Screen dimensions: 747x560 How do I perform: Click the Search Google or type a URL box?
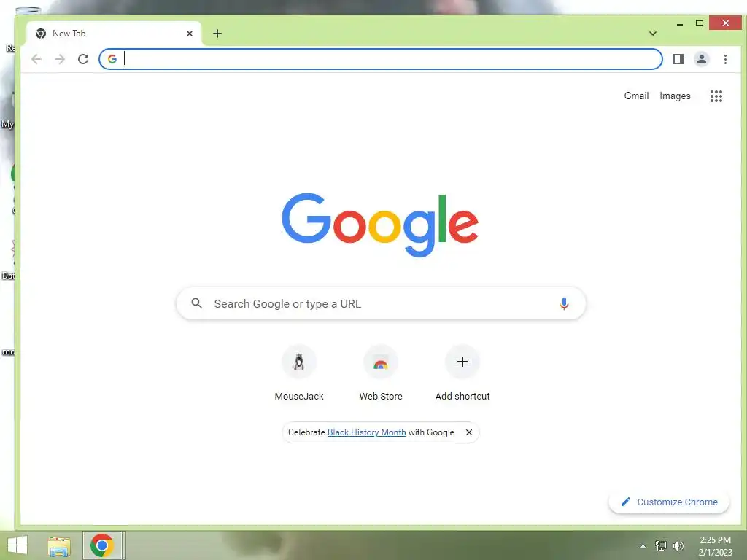pyautogui.click(x=381, y=303)
